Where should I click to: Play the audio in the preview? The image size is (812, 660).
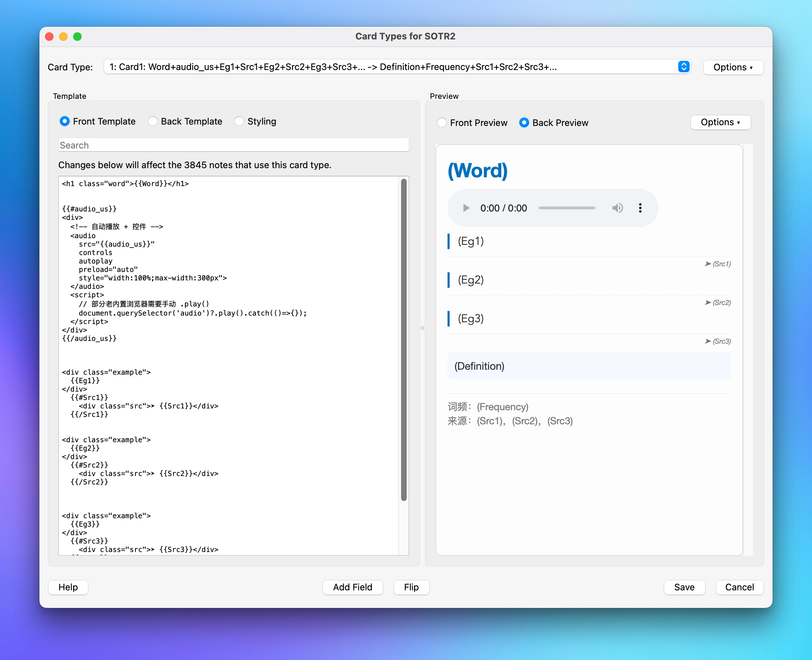[x=466, y=208]
